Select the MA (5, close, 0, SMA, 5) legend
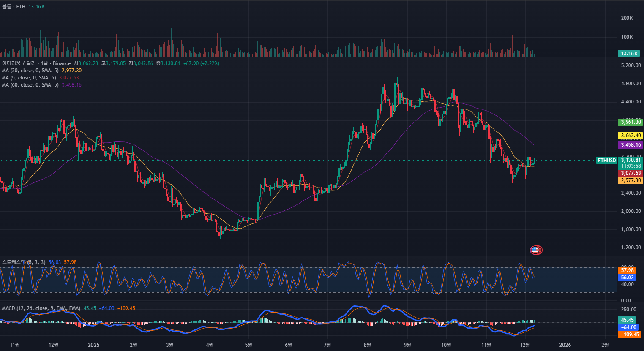Screen dimensions: 644x351 (29, 78)
